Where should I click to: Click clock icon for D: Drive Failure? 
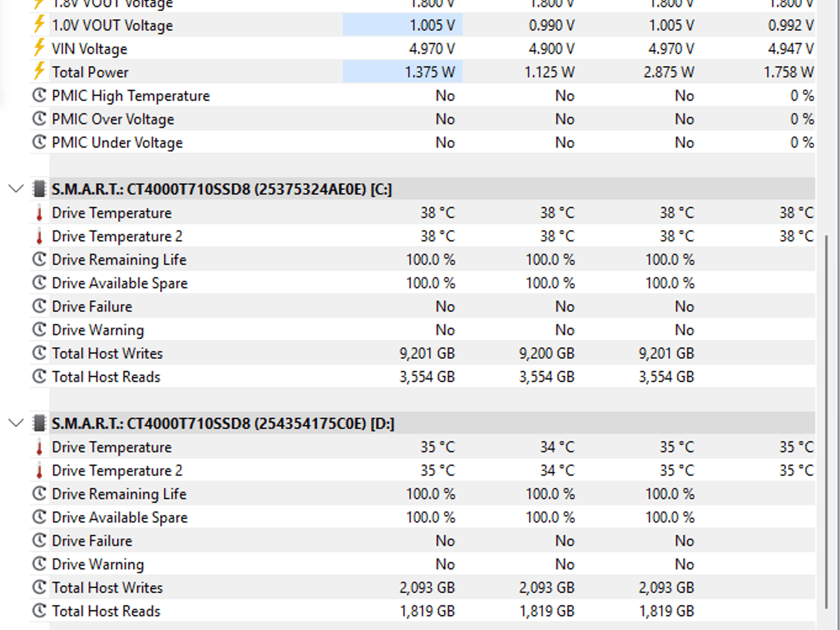[39, 540]
